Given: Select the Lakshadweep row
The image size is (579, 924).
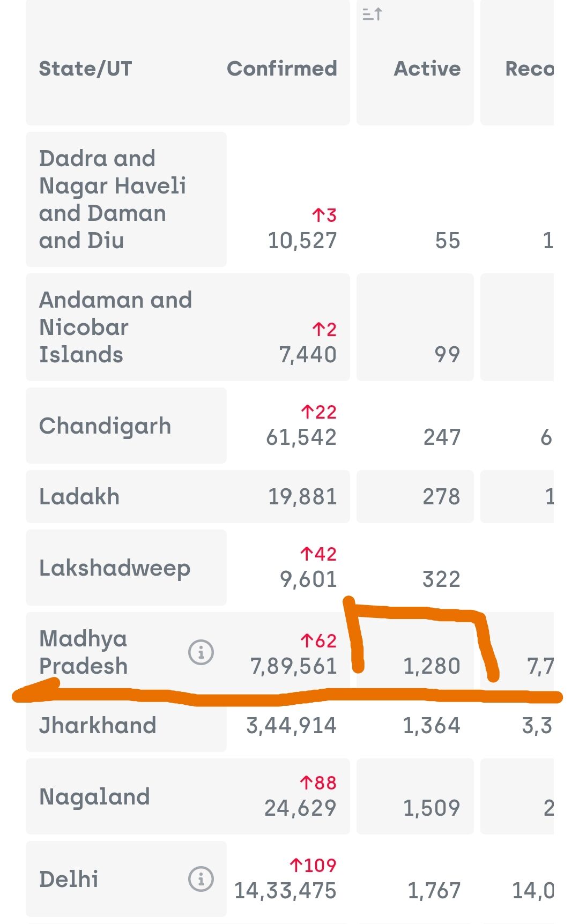Looking at the screenshot, I should coord(115,568).
